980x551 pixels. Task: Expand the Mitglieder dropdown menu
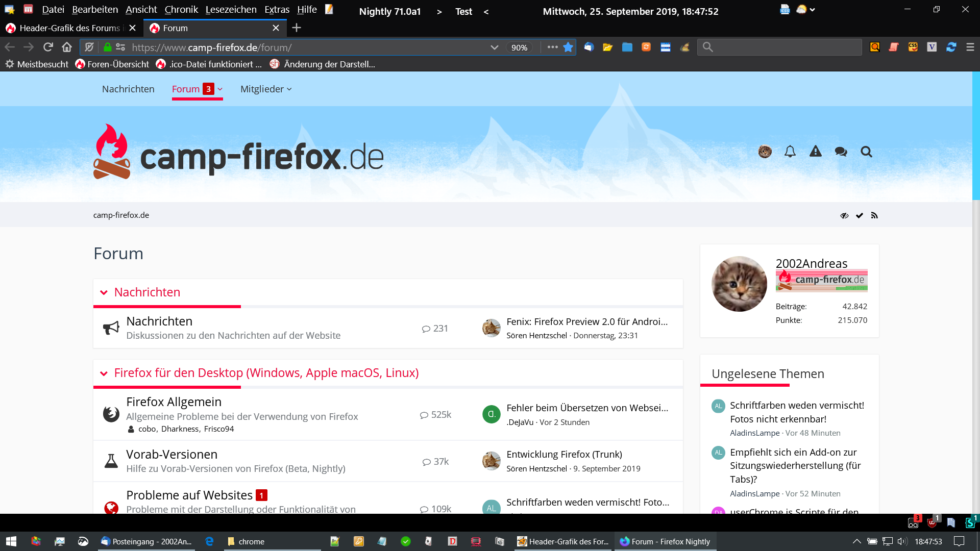(x=266, y=89)
